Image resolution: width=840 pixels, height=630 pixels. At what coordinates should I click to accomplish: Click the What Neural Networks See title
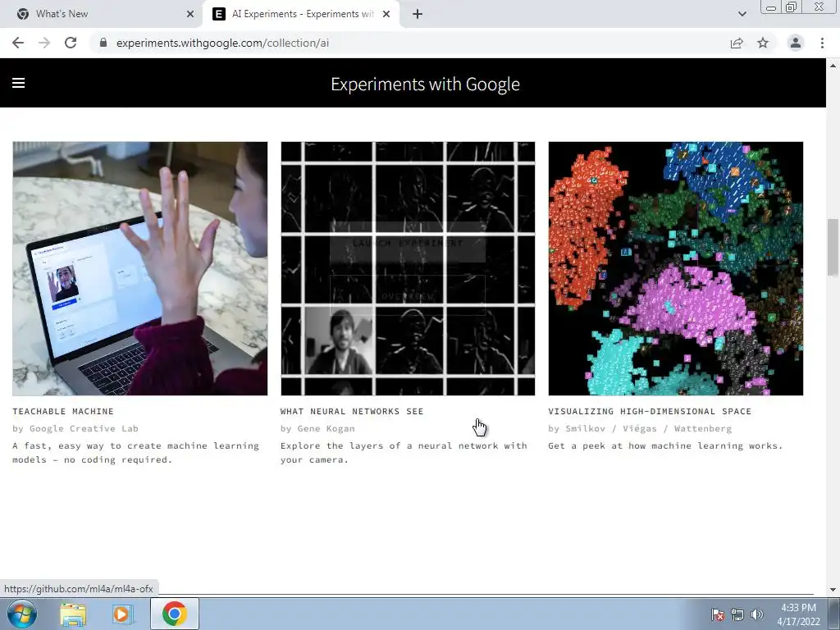click(352, 412)
